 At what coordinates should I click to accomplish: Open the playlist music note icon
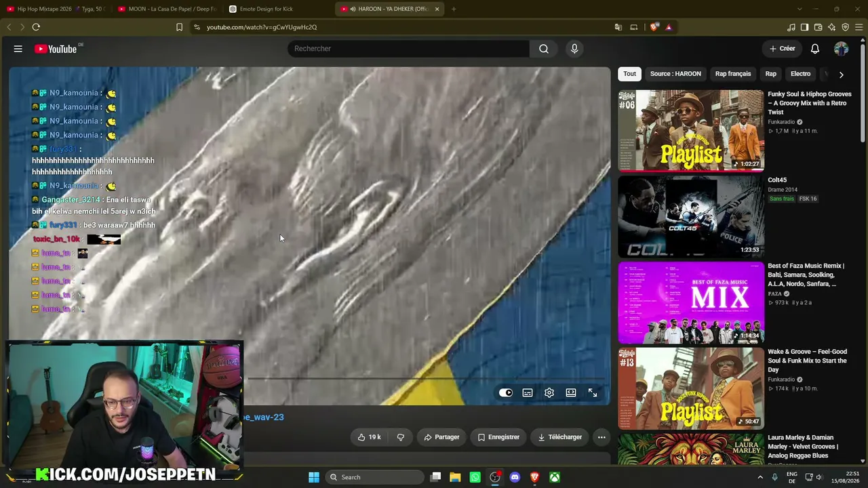[791, 27]
